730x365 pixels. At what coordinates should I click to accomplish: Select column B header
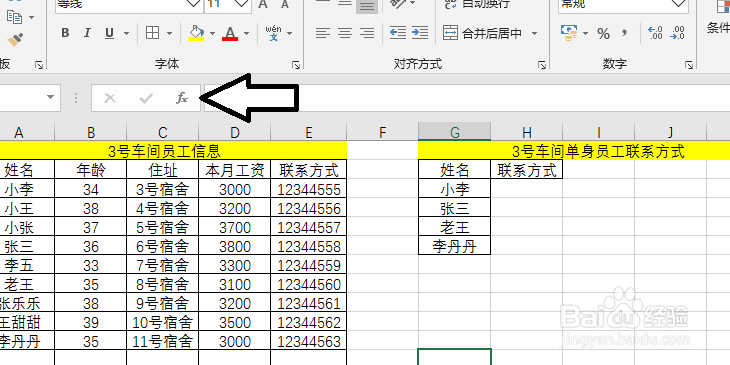pyautogui.click(x=91, y=133)
